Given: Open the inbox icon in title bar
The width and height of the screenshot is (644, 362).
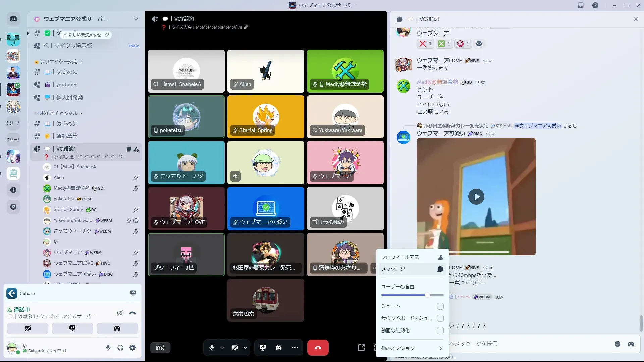Looking at the screenshot, I should tap(581, 5).
